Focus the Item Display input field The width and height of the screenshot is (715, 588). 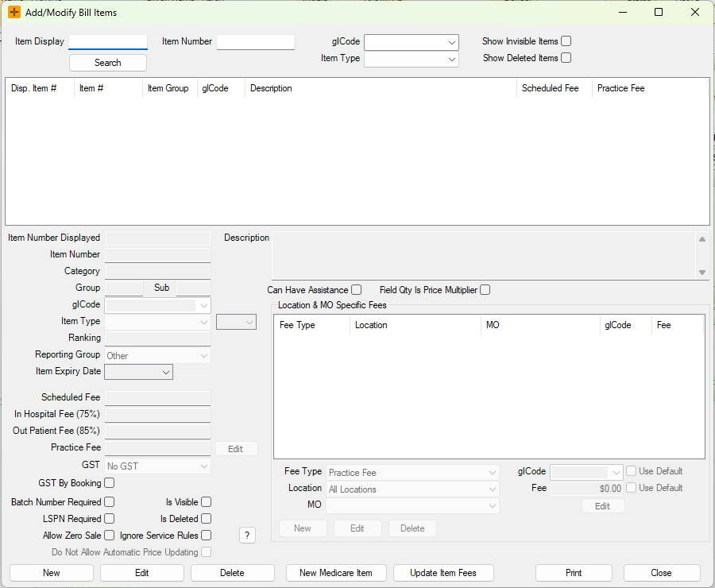pyautogui.click(x=108, y=41)
